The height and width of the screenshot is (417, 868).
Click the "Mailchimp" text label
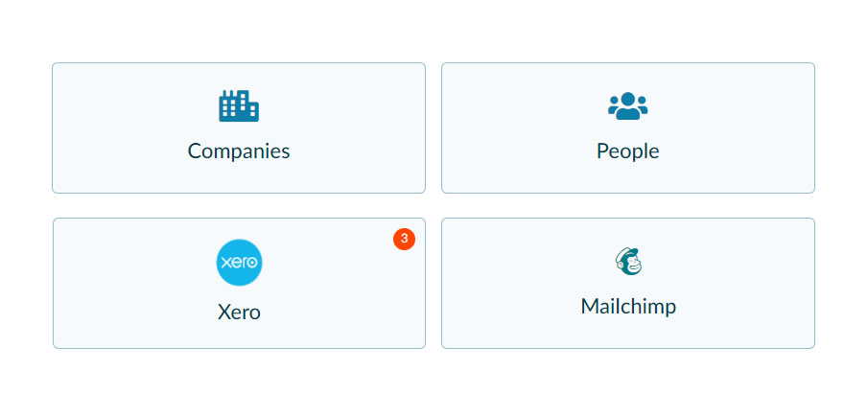[628, 307]
